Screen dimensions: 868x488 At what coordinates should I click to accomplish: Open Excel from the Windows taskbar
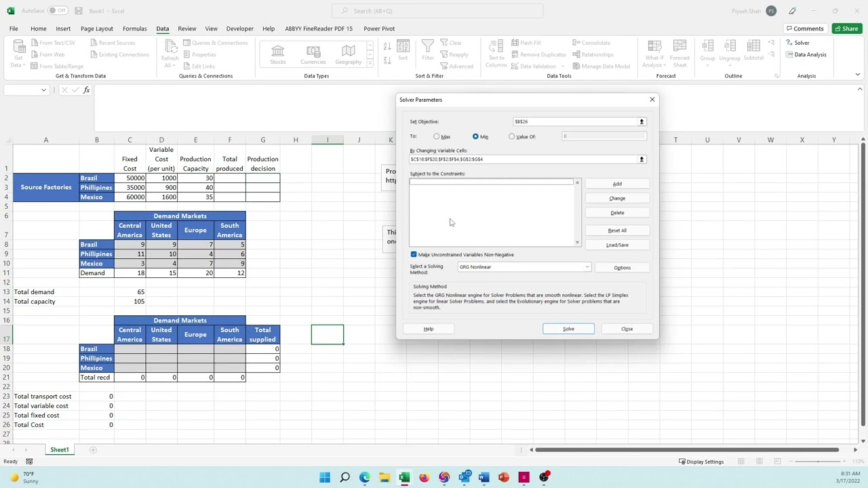[404, 477]
